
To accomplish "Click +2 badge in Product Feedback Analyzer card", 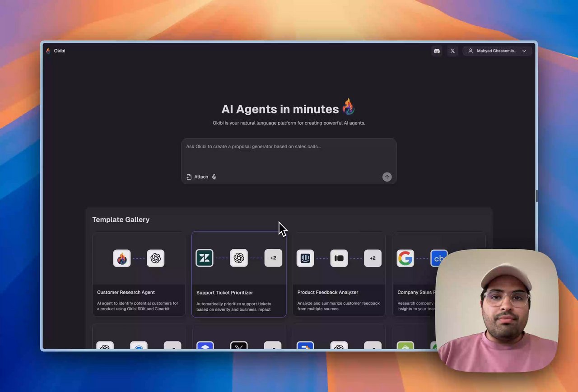I will point(373,258).
